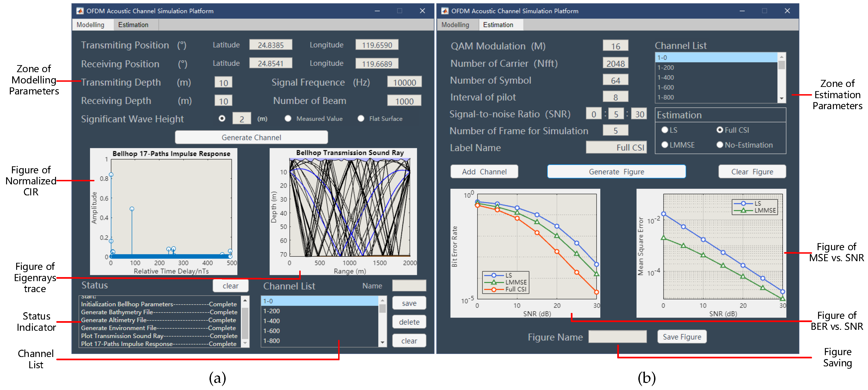This screenshot has height=390, width=868.
Task: Click the Figure Name input field
Action: point(617,337)
